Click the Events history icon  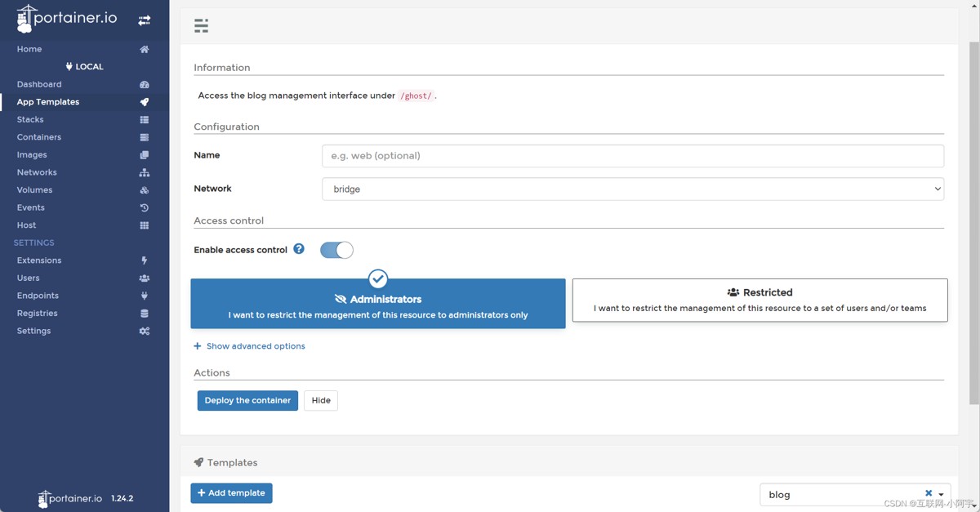145,207
